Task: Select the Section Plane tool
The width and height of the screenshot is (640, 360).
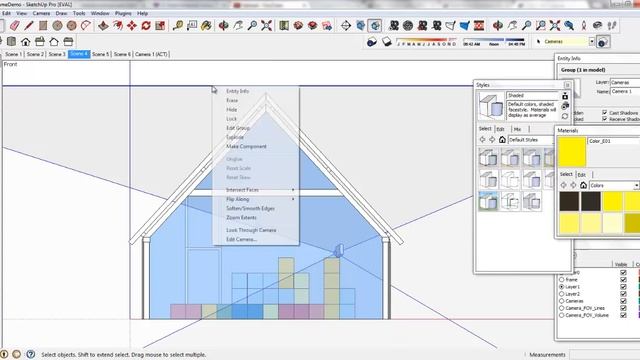Action: tap(346, 26)
